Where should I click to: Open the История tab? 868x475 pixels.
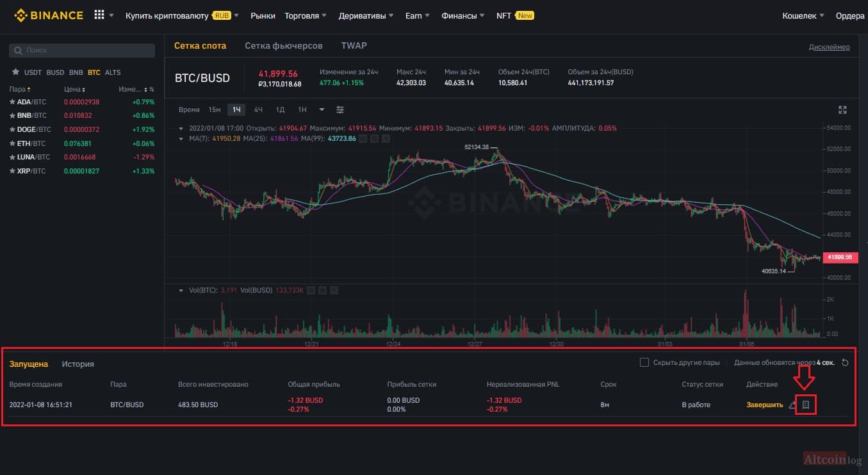78,364
